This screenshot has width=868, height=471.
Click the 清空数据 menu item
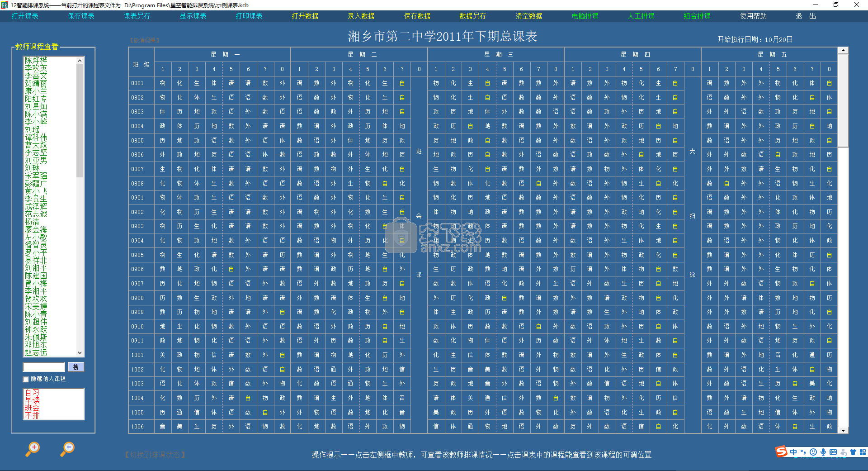[529, 16]
